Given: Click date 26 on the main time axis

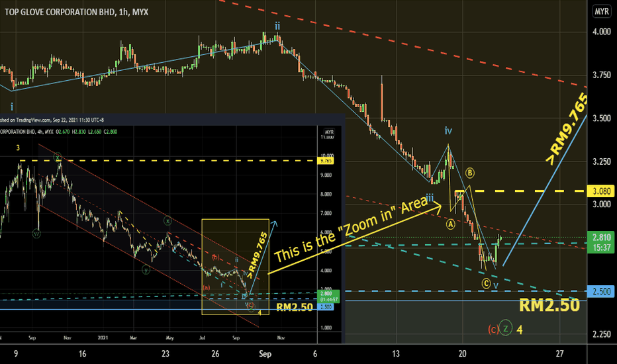Looking at the screenshot, I should pyautogui.click(x=215, y=354).
